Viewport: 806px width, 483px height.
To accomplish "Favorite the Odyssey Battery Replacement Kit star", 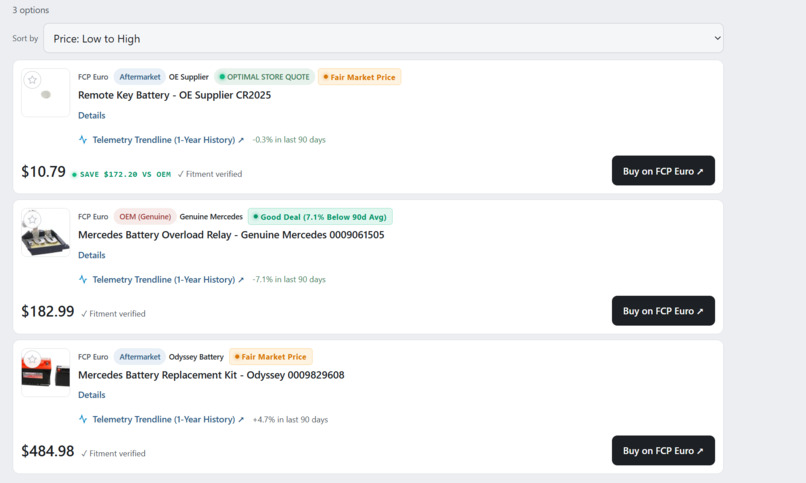I will click(32, 359).
